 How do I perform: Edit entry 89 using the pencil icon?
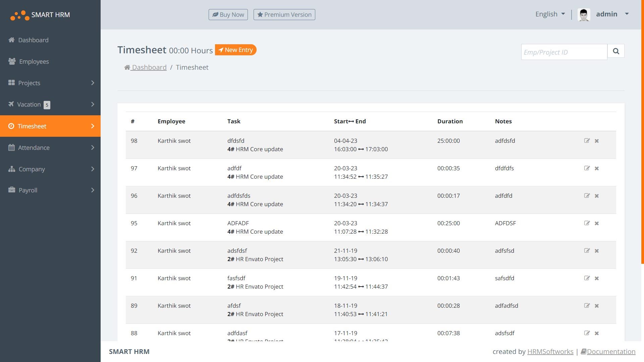tap(587, 306)
